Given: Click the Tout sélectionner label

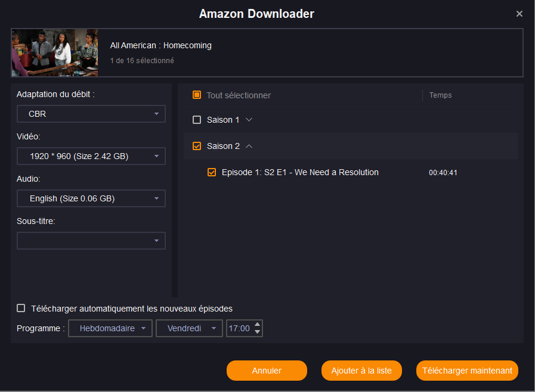Looking at the screenshot, I should pyautogui.click(x=239, y=95).
